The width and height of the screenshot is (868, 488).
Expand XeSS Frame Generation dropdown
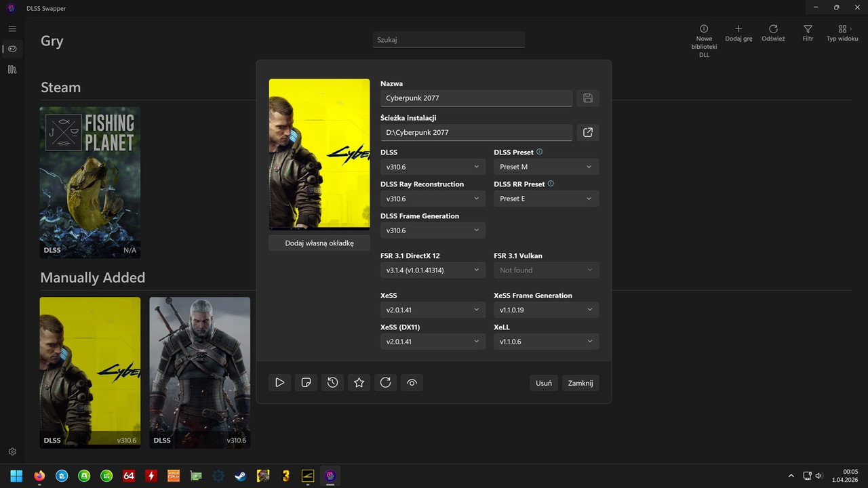point(547,310)
